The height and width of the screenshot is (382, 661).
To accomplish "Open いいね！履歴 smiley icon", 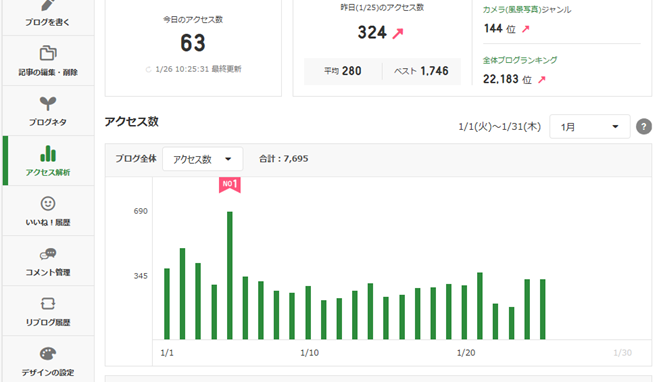I will (x=48, y=204).
